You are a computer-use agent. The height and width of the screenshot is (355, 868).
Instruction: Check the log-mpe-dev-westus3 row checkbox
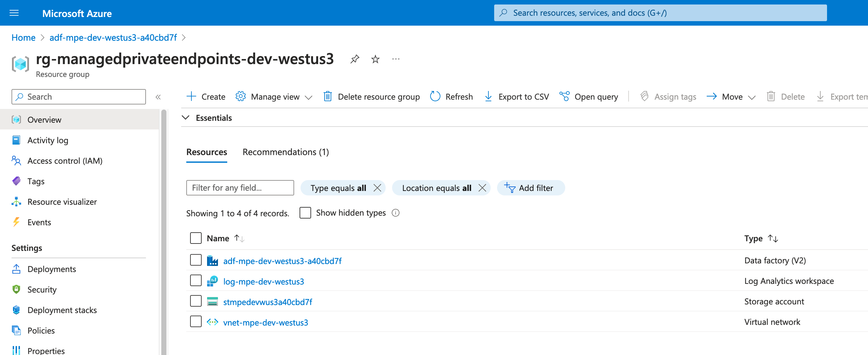(196, 281)
